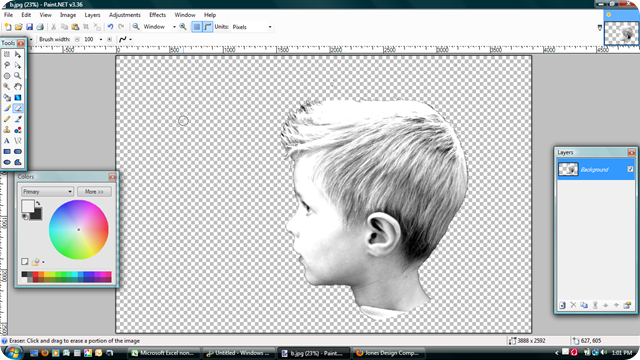The width and height of the screenshot is (640, 360).
Task: Open the View menu
Action: [45, 15]
